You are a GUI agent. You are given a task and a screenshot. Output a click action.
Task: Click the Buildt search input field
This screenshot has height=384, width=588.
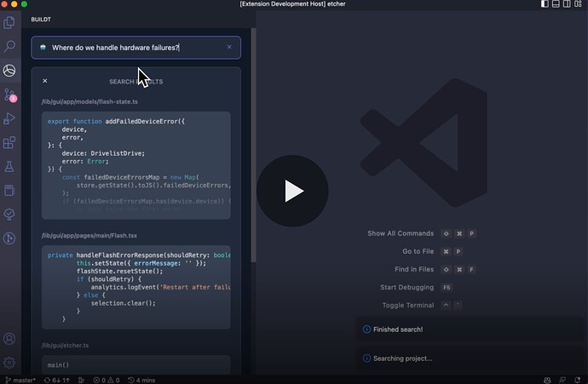point(135,48)
